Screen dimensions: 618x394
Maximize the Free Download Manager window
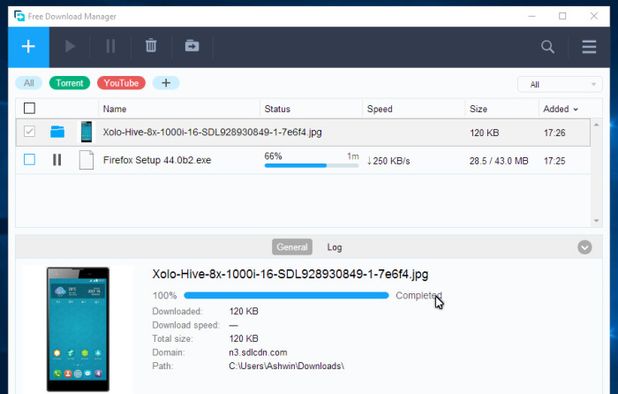pos(562,16)
